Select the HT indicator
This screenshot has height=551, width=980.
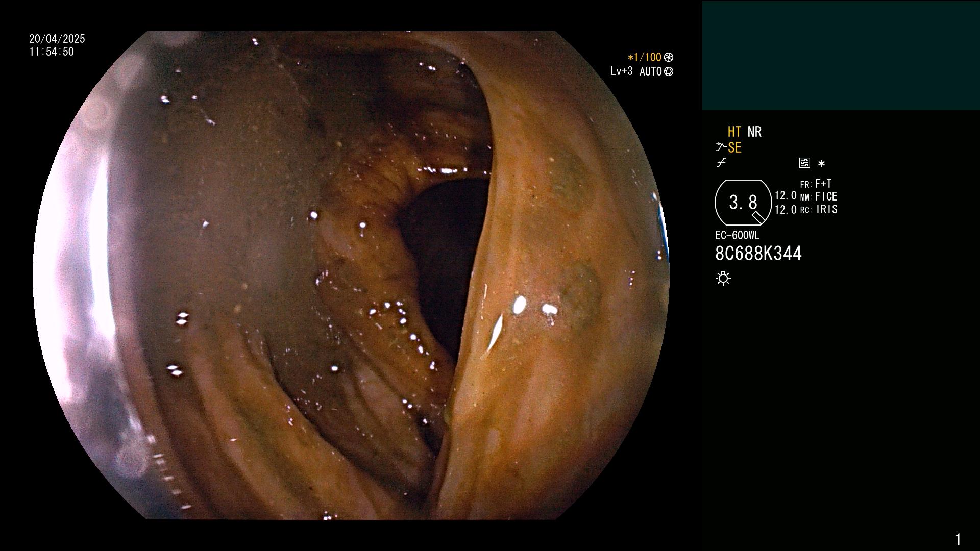coord(734,132)
